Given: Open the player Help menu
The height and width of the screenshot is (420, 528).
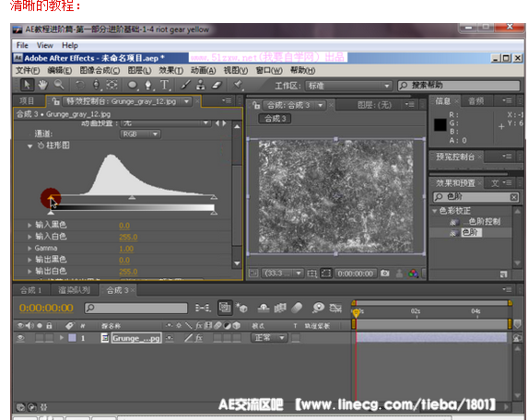Looking at the screenshot, I should pos(70,45).
